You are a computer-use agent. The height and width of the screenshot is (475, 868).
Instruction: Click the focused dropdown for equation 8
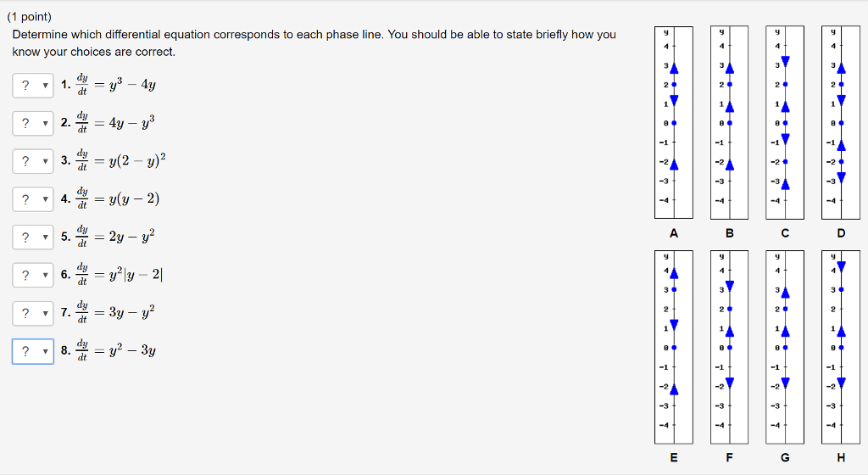[33, 350]
